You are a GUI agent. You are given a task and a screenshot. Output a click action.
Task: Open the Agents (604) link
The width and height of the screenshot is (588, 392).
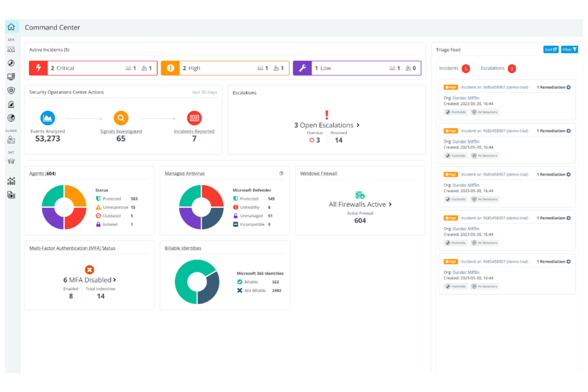click(43, 174)
